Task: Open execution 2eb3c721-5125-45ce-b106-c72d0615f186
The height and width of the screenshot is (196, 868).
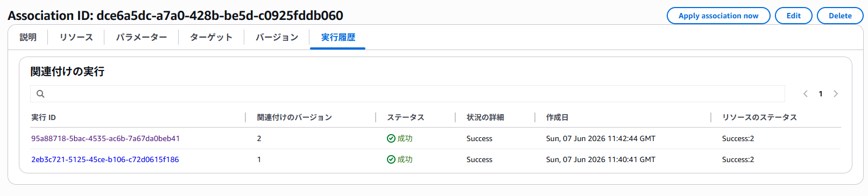Action: pyautogui.click(x=105, y=159)
